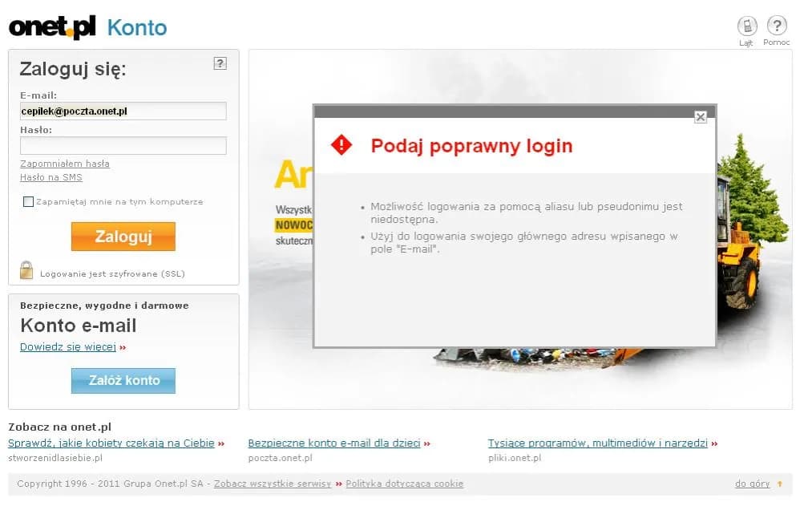The image size is (812, 506).
Task: Click the Lajt mobile phone icon
Action: tap(746, 26)
